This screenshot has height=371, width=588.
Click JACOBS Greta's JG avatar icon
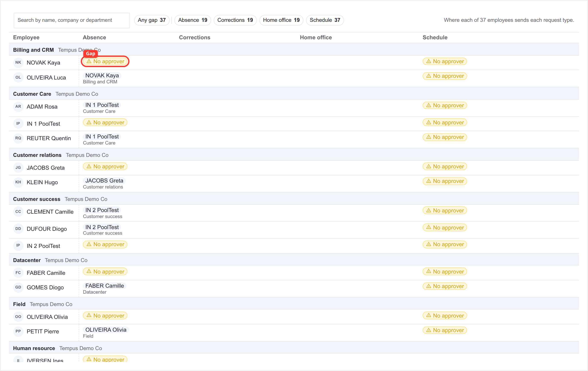pos(18,168)
